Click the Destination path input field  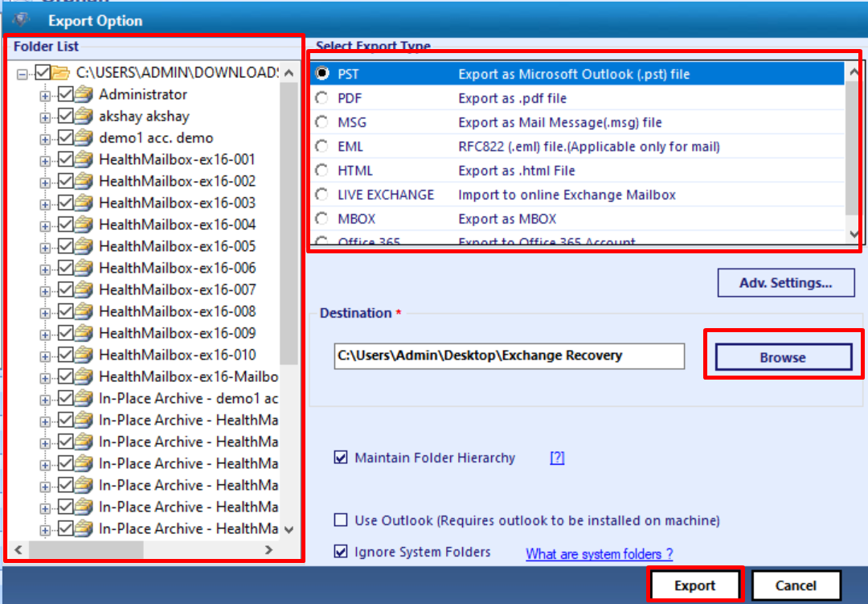(x=509, y=355)
